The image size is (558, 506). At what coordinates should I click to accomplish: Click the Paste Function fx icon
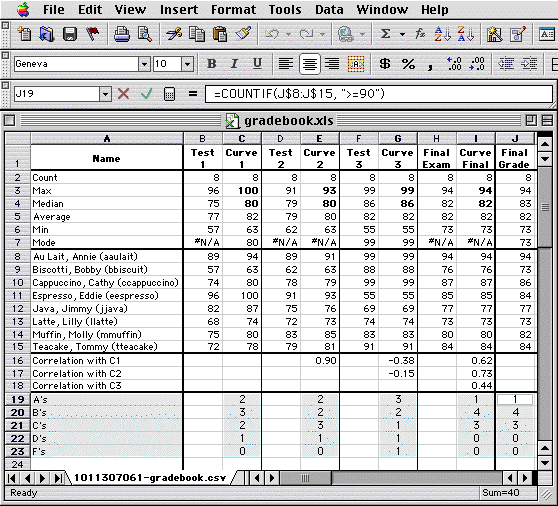(x=420, y=34)
